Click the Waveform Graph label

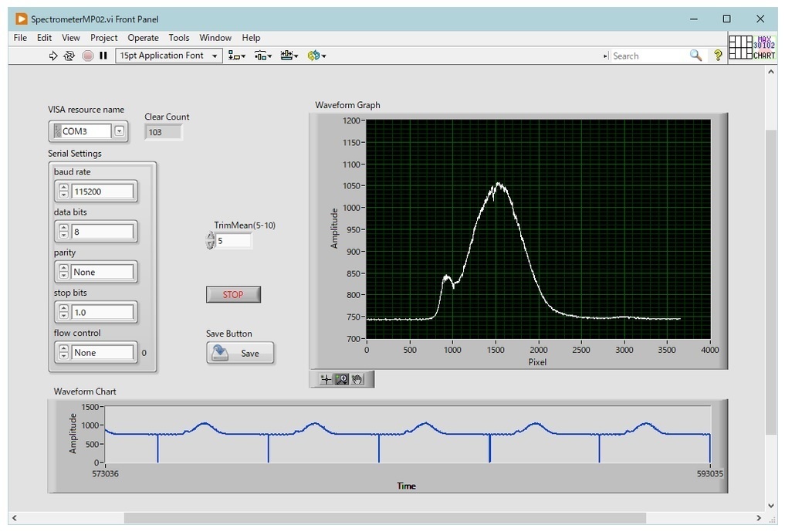[347, 105]
